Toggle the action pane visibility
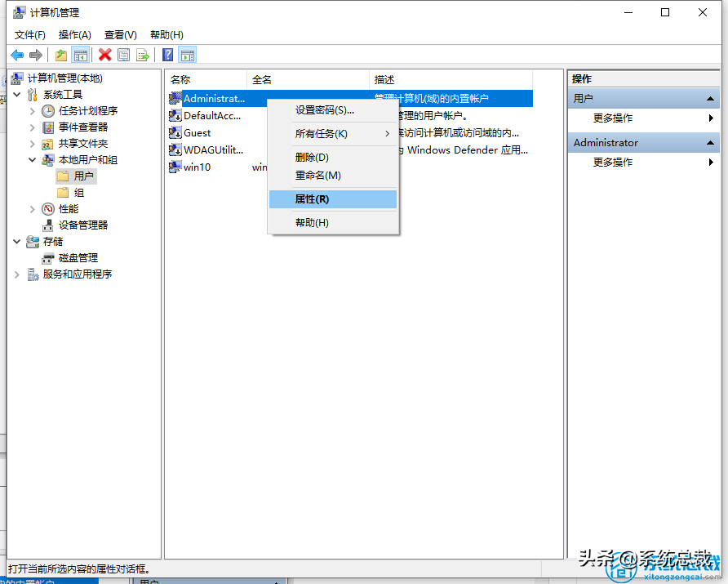The width and height of the screenshot is (728, 584). tap(189, 54)
